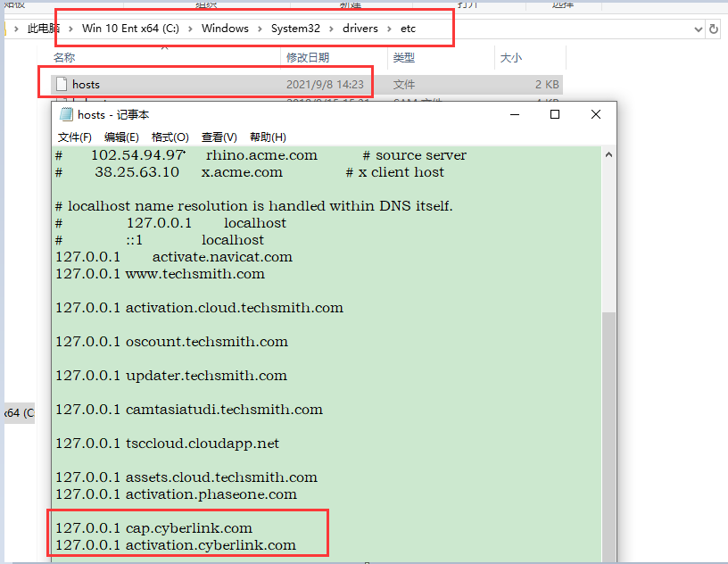Click the Notepad scroll-up arrow
The width and height of the screenshot is (728, 564).
click(608, 154)
